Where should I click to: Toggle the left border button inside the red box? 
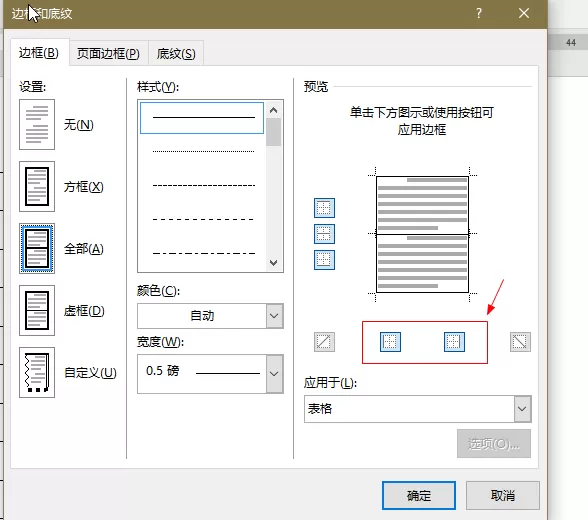390,342
